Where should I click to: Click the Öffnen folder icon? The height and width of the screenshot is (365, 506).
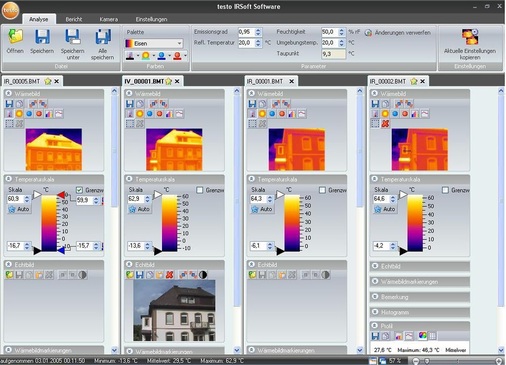point(15,36)
